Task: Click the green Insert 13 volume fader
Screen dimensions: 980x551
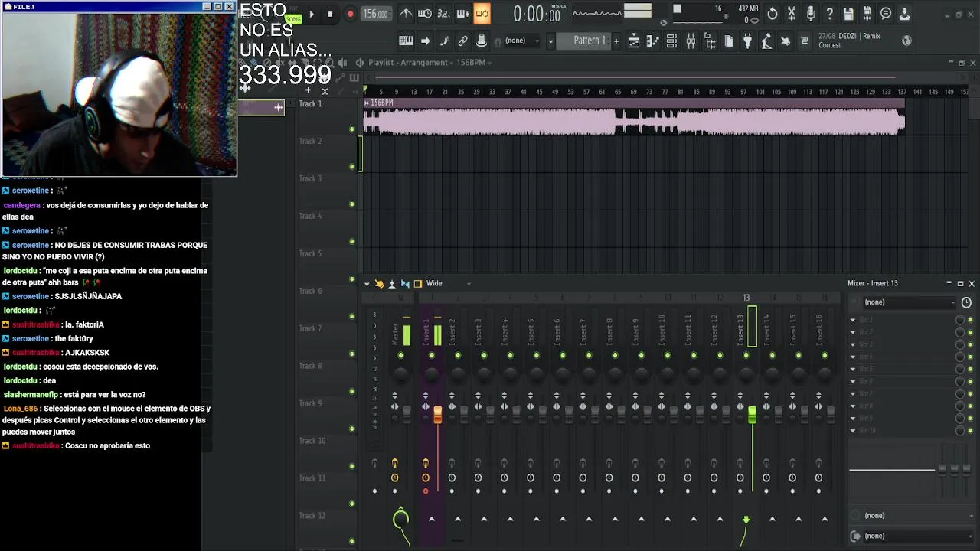Action: click(752, 414)
